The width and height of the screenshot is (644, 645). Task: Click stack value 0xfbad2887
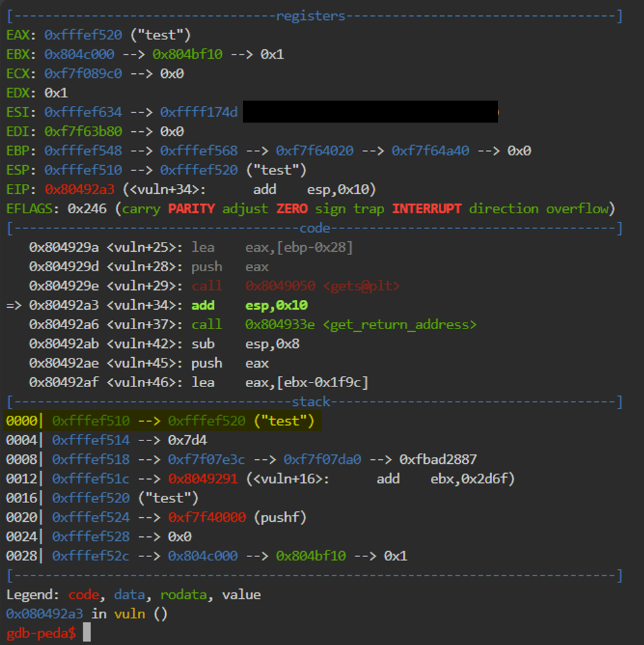438,460
